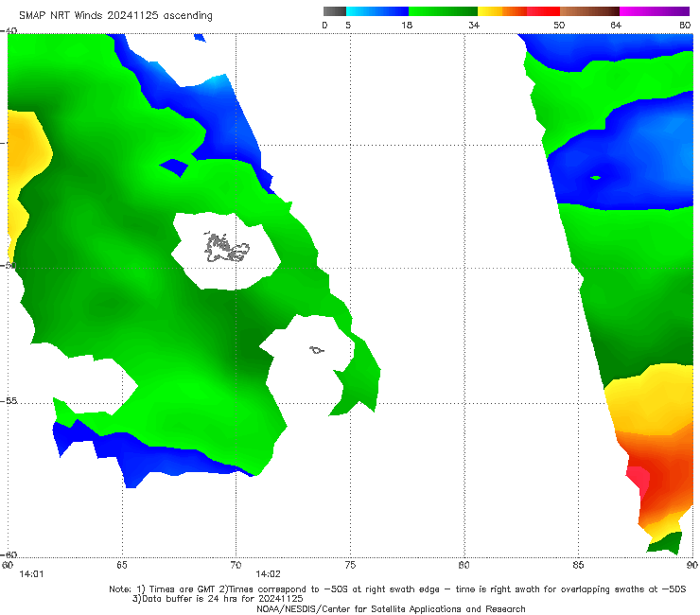Click the '65' longitude axis label
Image resolution: width=700 pixels, height=615 pixels.
point(122,565)
